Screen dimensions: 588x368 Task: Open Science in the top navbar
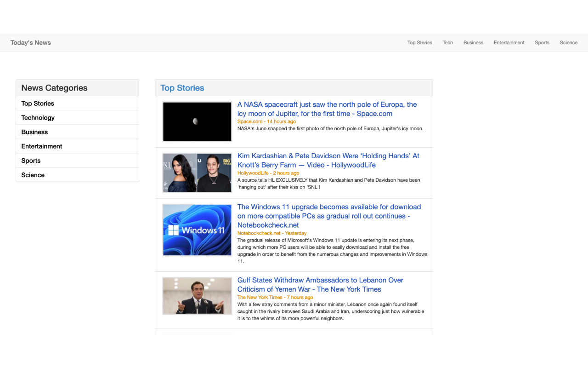pyautogui.click(x=568, y=43)
